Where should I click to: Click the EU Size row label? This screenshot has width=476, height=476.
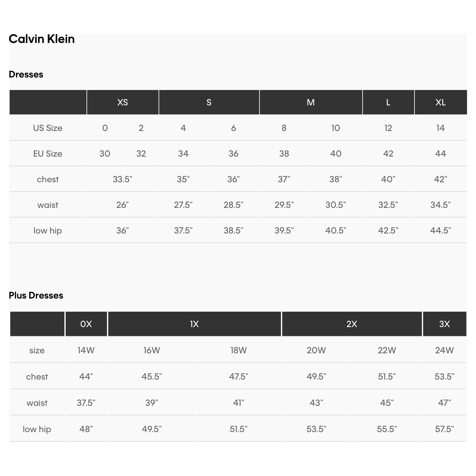(48, 154)
